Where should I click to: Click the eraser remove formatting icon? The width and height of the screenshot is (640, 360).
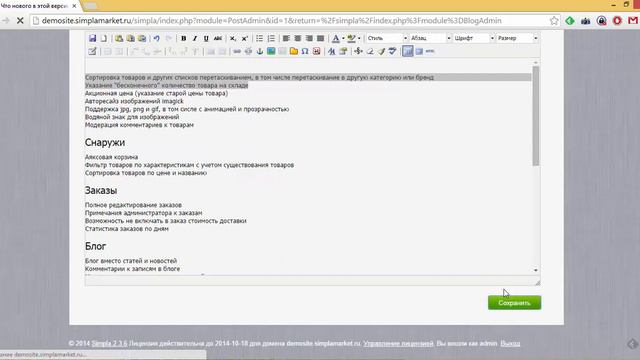[370, 51]
